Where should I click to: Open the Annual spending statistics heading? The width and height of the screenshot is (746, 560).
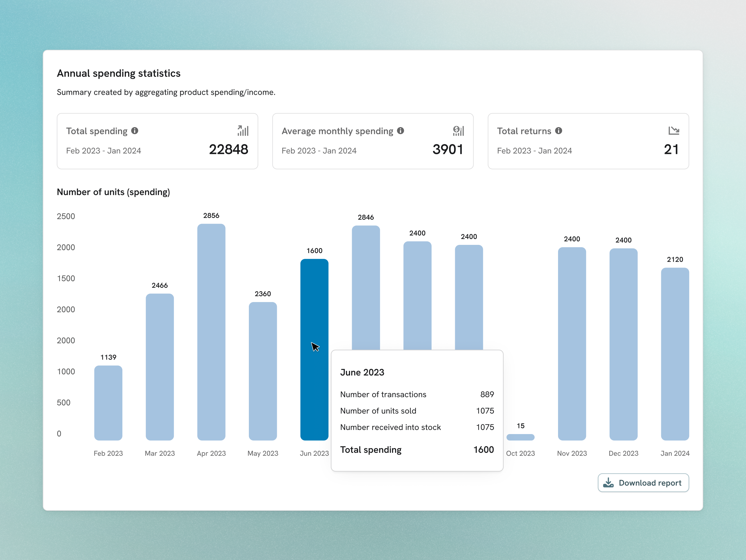[x=119, y=73]
